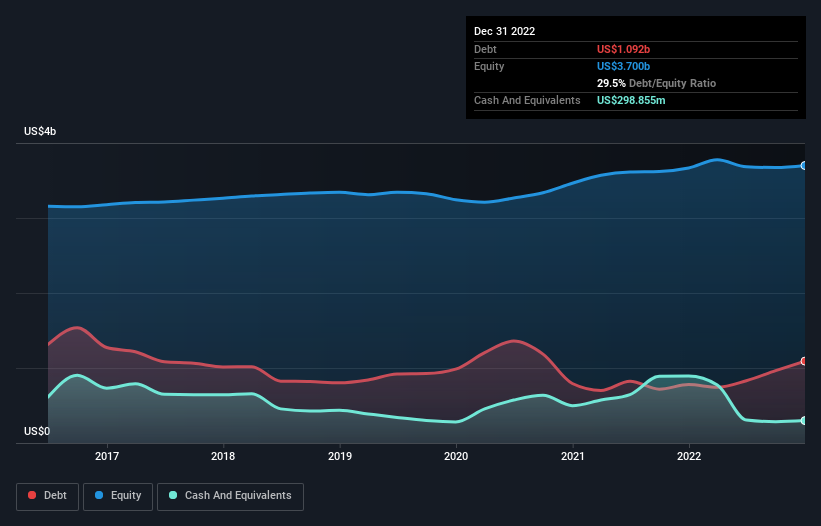Click the 2017 x-axis label
This screenshot has height=526, width=821.
point(107,456)
